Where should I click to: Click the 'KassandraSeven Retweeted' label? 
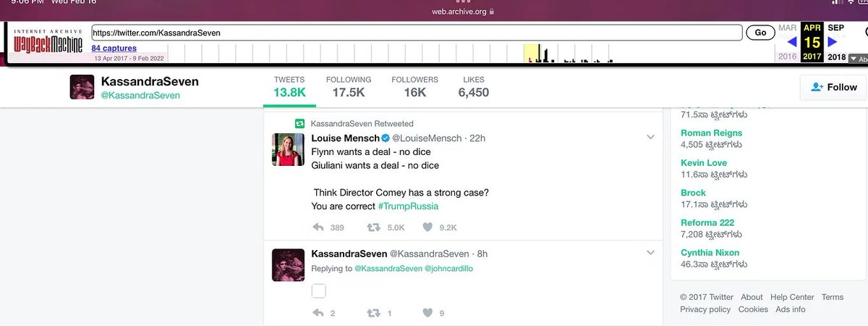[362, 124]
